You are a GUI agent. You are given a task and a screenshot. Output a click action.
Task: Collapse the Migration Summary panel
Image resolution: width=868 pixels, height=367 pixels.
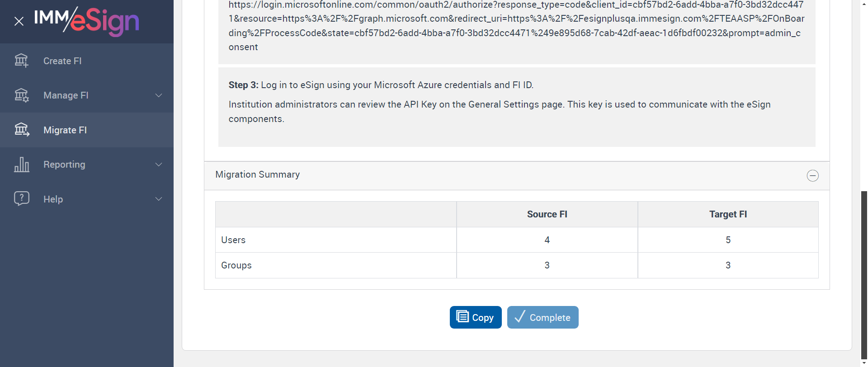812,175
